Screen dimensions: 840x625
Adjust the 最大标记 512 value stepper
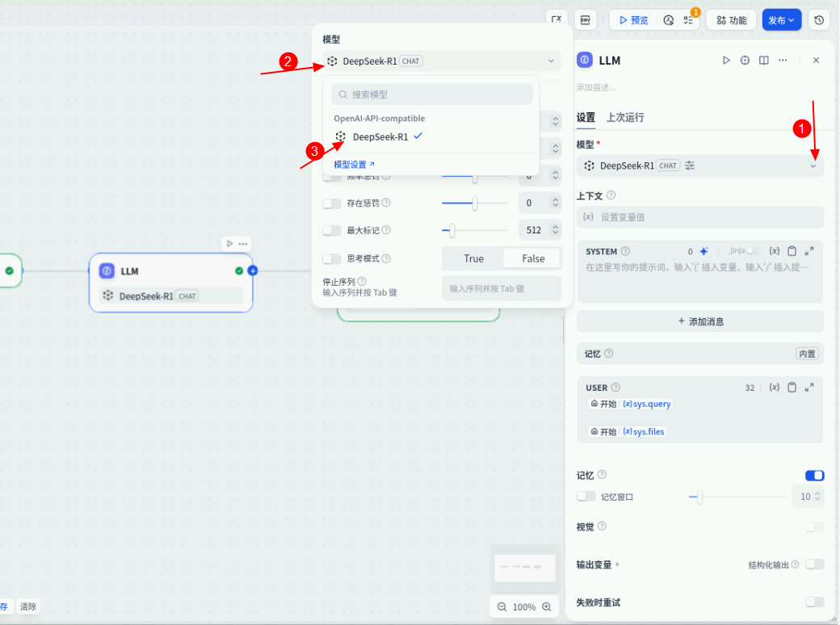point(556,230)
